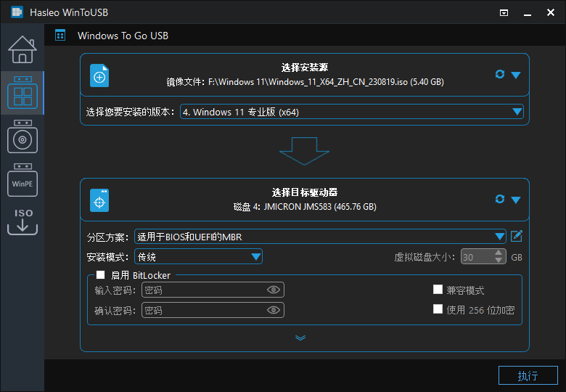Minimize the WinToUSB window
The width and height of the screenshot is (566, 392).
point(528,15)
